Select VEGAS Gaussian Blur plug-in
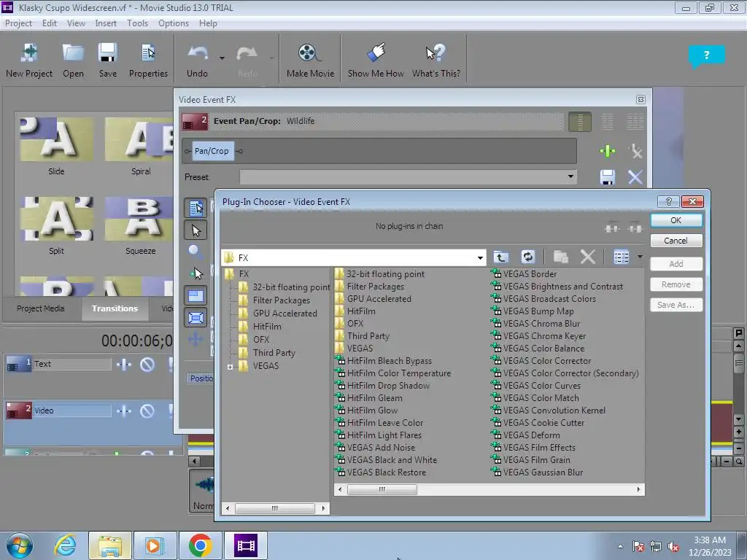 coord(543,472)
